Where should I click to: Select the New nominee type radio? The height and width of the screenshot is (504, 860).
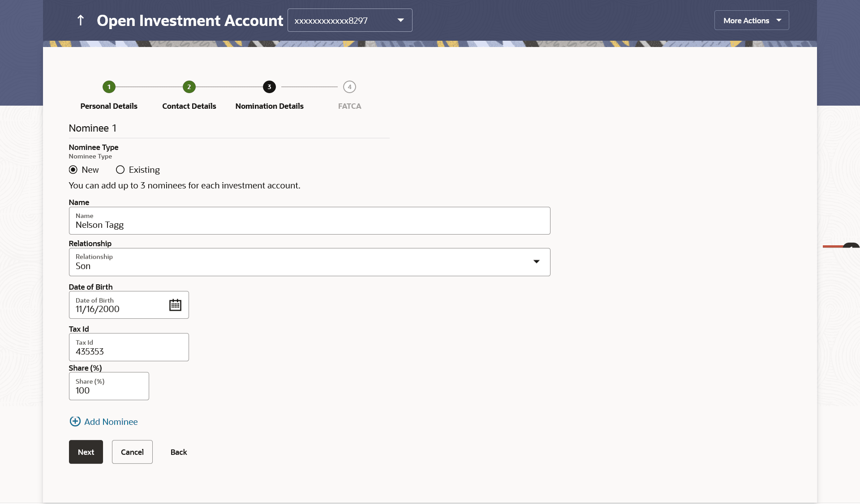coord(73,170)
